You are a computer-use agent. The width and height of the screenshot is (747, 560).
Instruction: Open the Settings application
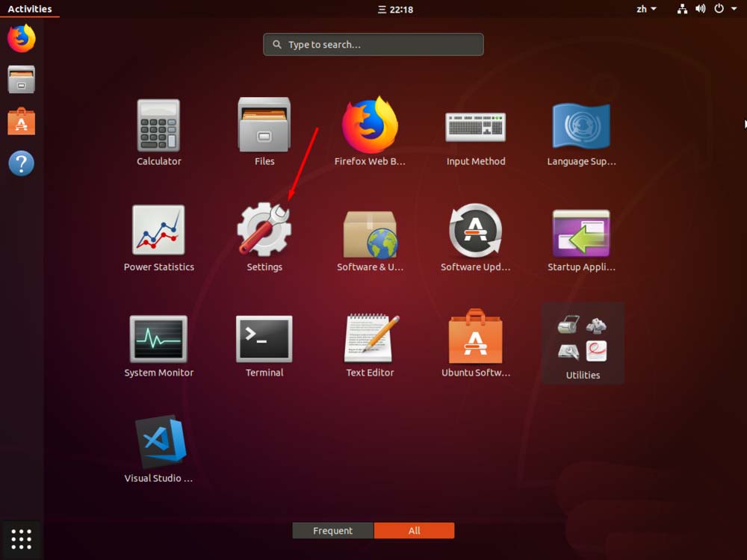click(x=264, y=231)
